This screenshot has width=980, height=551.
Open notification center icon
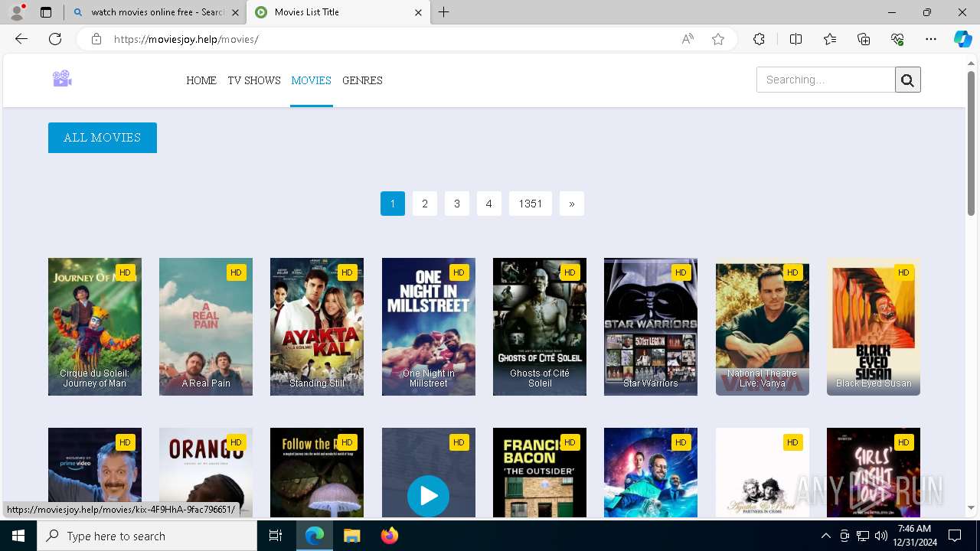point(955,536)
